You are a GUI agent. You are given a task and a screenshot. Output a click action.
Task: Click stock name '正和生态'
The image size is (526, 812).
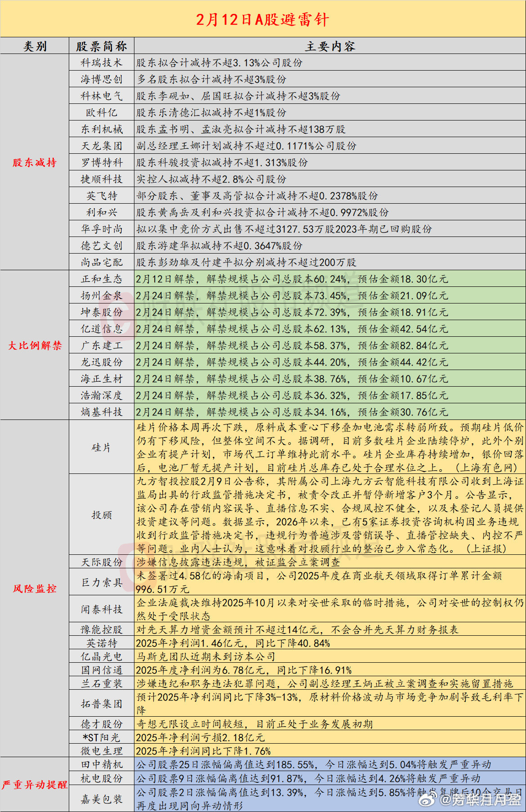(102, 279)
